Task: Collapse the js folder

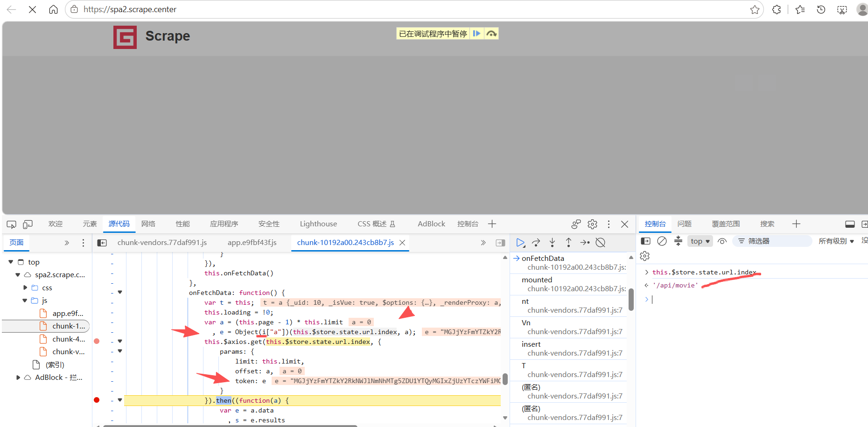Action: click(x=25, y=301)
